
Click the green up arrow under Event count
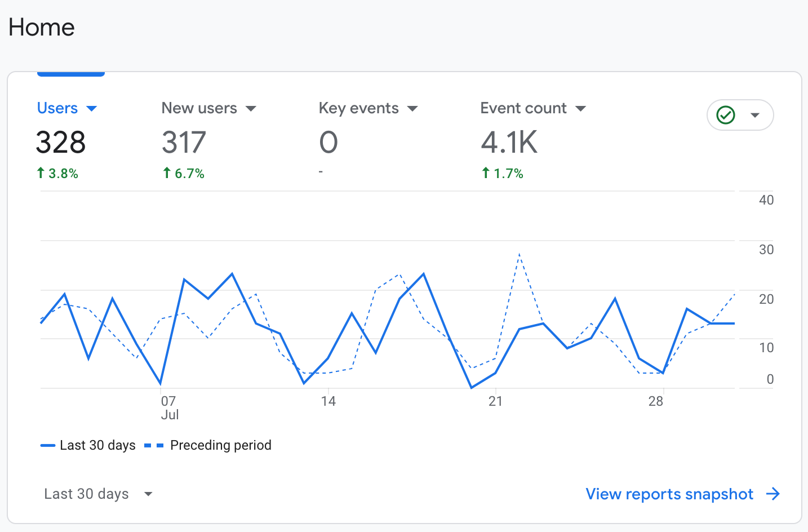click(x=486, y=173)
